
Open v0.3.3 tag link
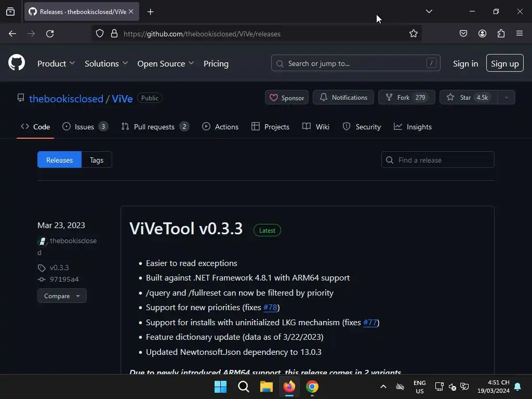pyautogui.click(x=59, y=268)
